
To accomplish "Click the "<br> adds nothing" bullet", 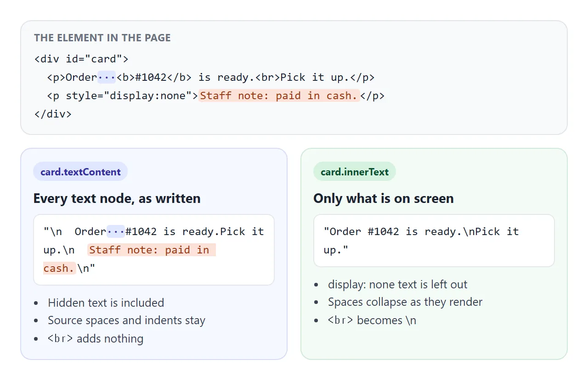I will (x=96, y=339).
